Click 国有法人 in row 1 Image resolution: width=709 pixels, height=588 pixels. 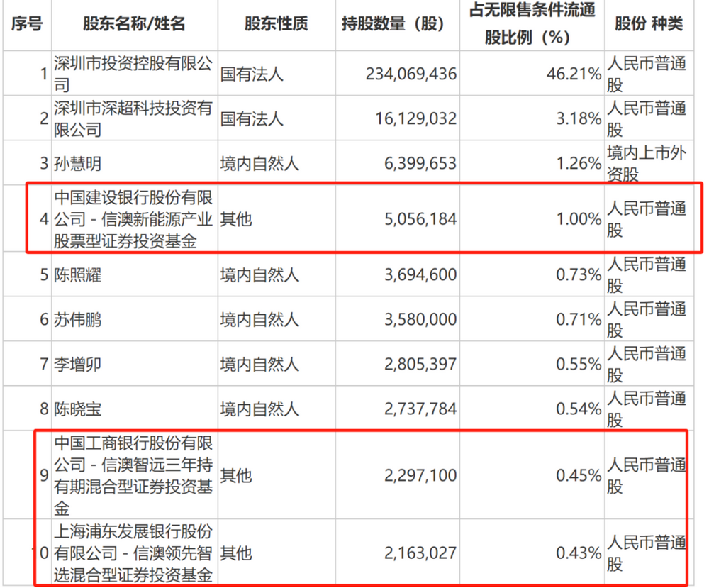[252, 74]
